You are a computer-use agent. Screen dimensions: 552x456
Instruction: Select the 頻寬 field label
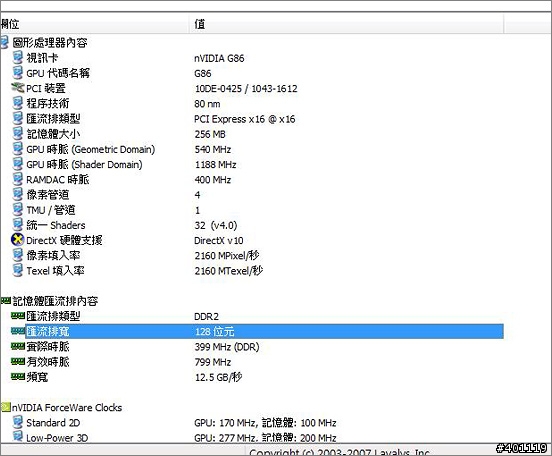37,377
